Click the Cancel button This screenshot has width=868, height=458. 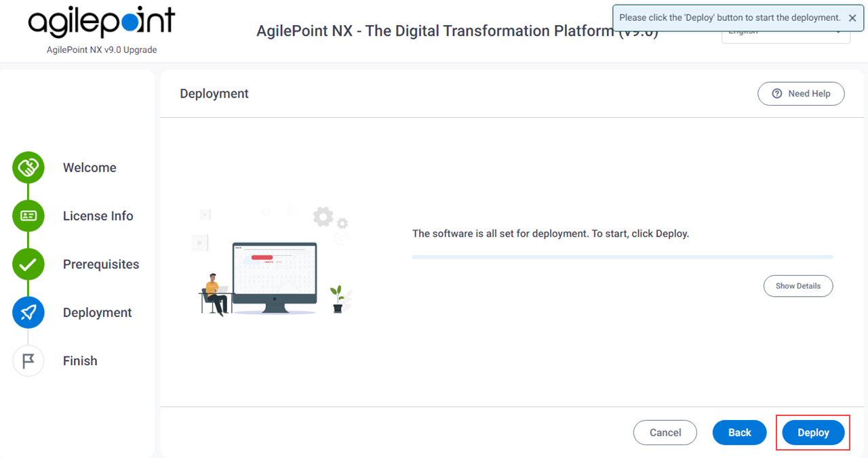point(665,432)
